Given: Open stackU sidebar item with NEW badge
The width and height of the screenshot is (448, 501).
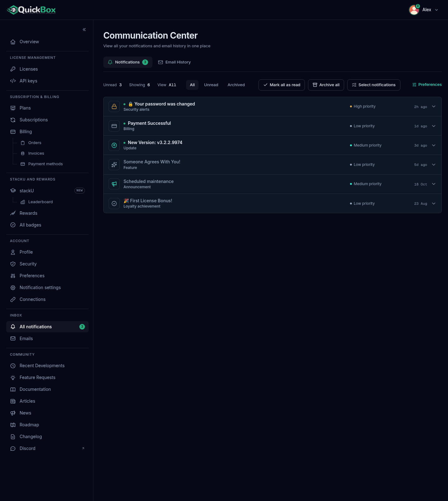Looking at the screenshot, I should tap(47, 191).
